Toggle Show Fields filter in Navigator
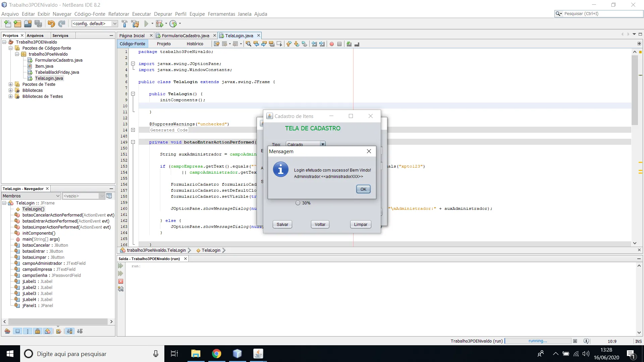 (17, 331)
